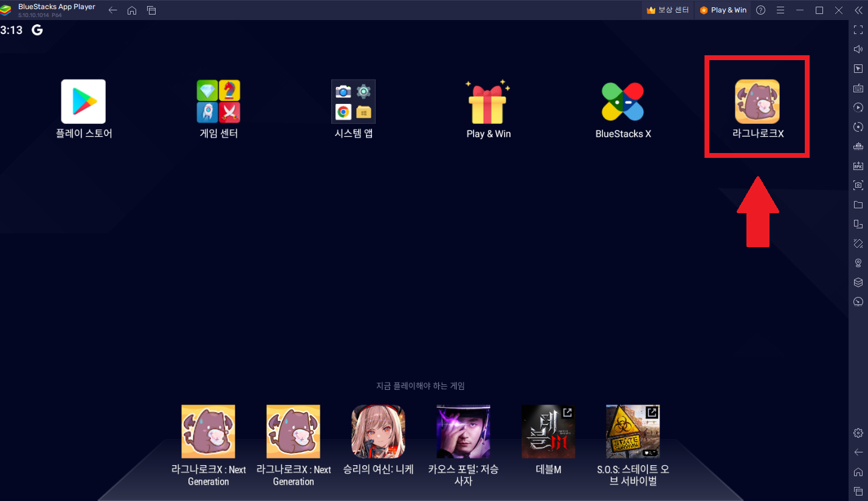The image size is (868, 501).
Task: Go back using title bar arrow
Action: pyautogui.click(x=112, y=10)
